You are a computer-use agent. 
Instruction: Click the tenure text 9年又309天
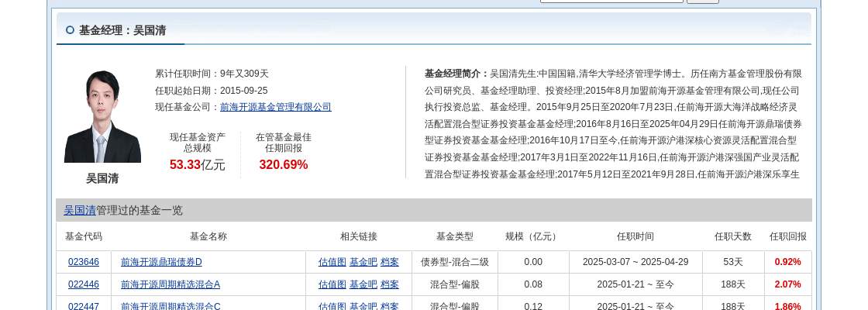point(244,74)
